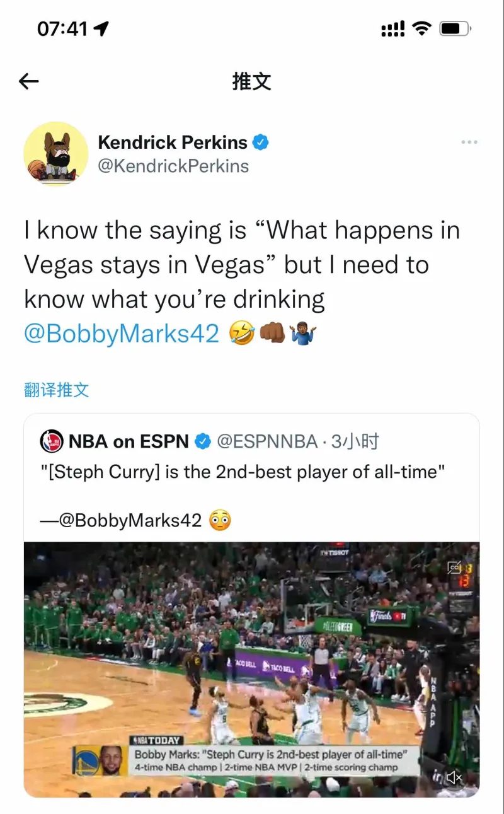504x814 pixels.
Task: Tap Kendrick Perkins' verified badge
Action: click(261, 142)
